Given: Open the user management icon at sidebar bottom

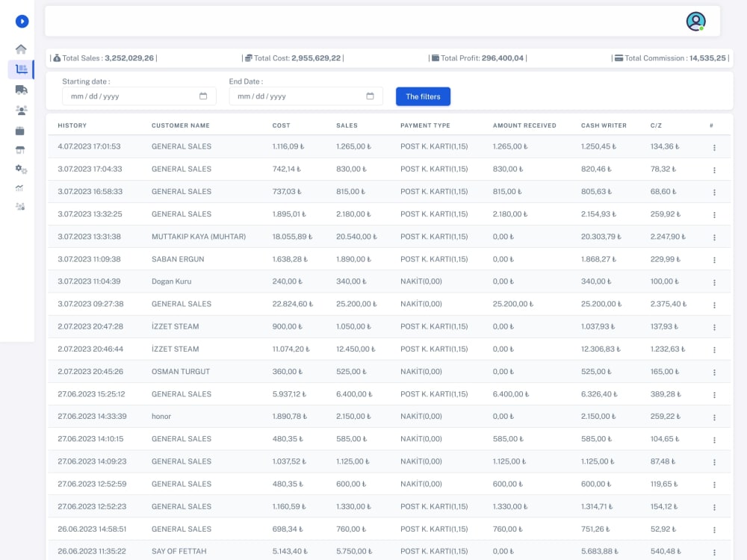Looking at the screenshot, I should 20,207.
